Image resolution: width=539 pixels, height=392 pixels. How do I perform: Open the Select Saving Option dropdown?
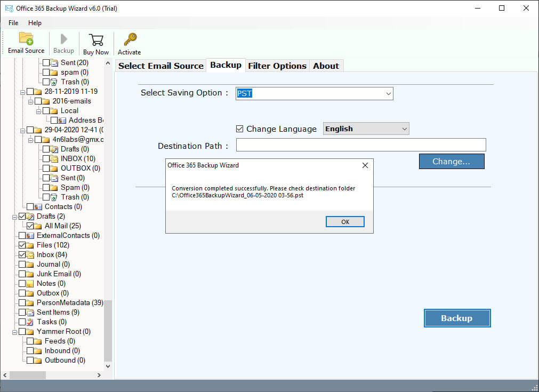pyautogui.click(x=388, y=93)
